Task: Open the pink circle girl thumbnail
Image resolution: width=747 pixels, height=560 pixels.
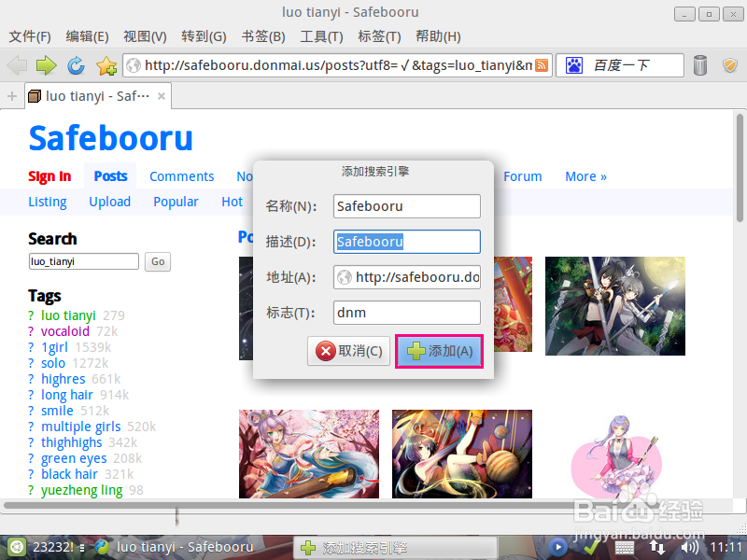Action: (616, 457)
